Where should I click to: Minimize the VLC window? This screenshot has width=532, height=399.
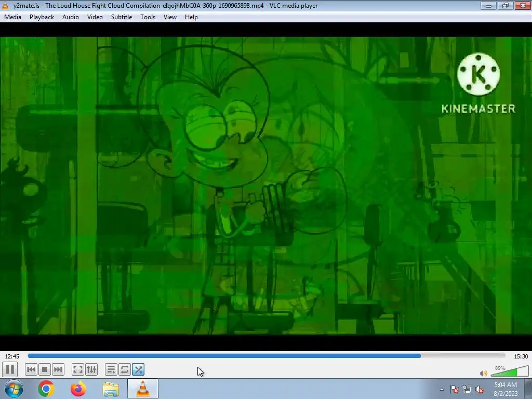coord(488,5)
